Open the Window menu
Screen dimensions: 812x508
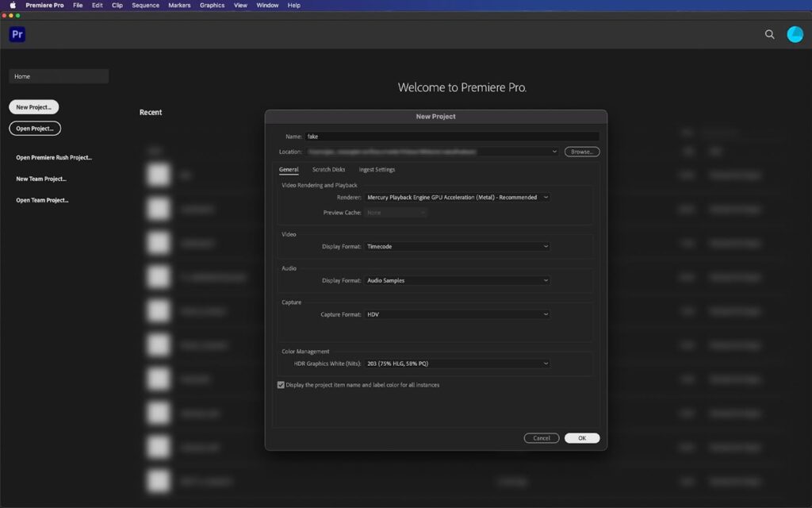point(267,6)
